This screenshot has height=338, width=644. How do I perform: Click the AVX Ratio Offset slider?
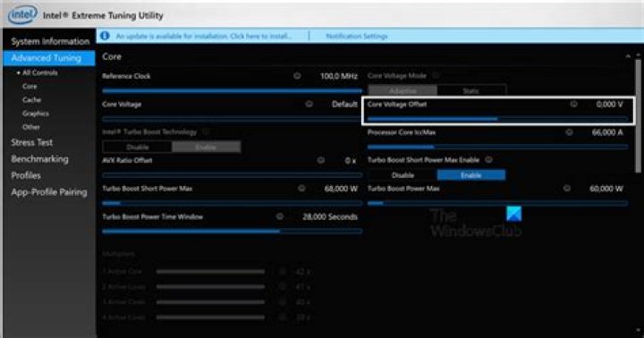pyautogui.click(x=232, y=175)
